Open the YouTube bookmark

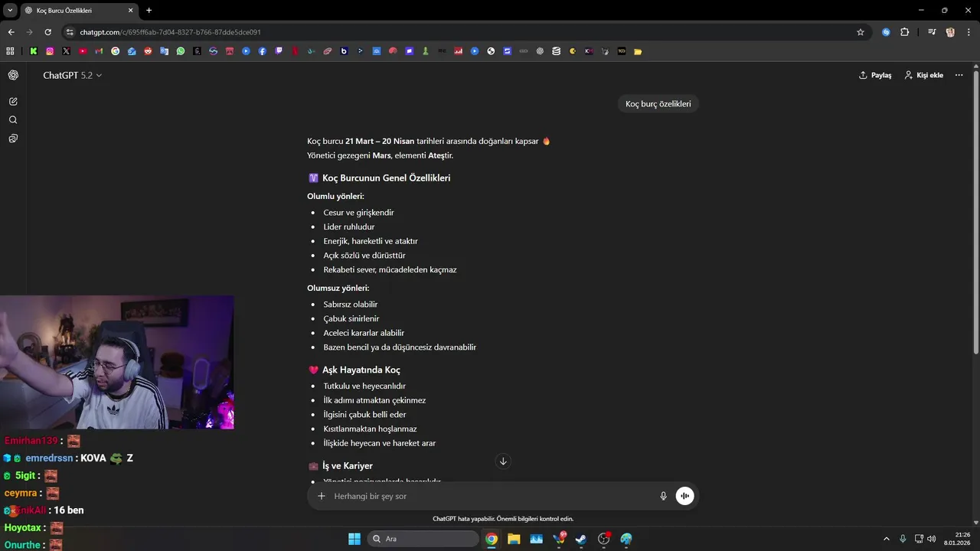(83, 51)
